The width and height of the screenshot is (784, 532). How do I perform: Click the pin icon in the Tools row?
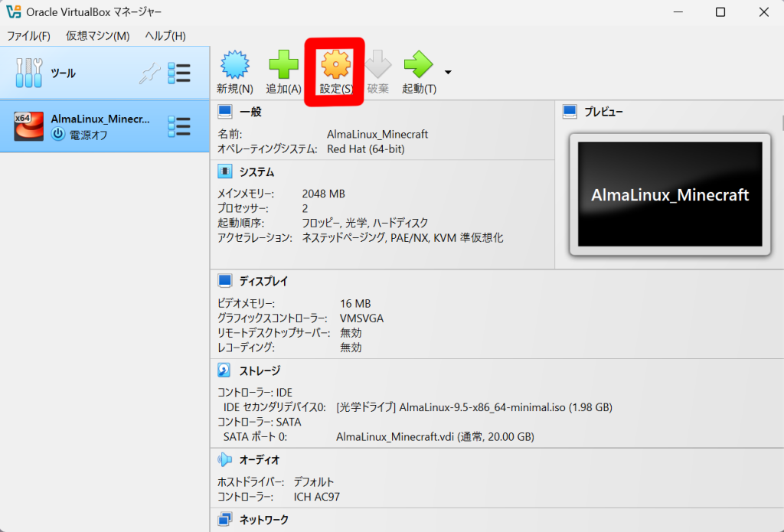click(149, 73)
